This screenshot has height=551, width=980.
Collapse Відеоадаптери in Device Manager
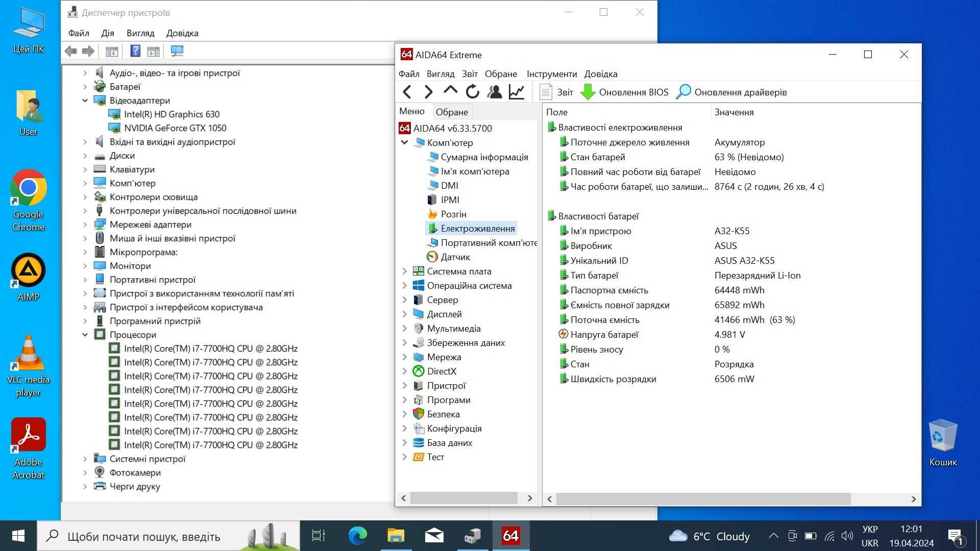tap(85, 101)
